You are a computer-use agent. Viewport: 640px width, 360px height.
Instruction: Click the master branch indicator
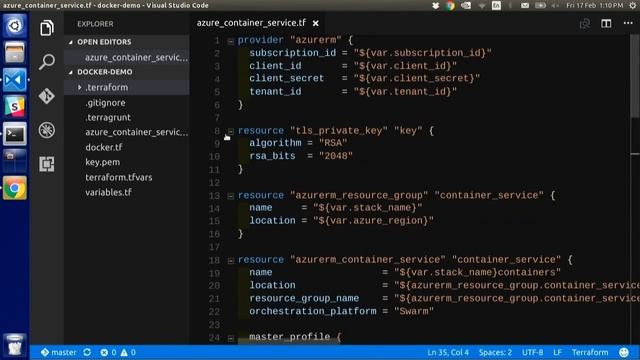pos(59,352)
